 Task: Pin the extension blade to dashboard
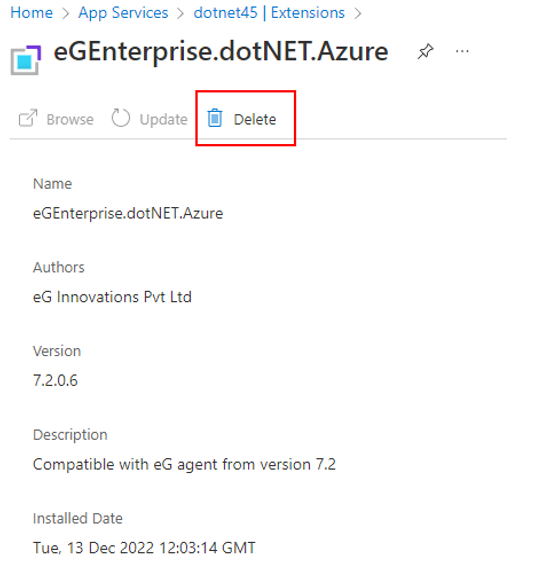coord(425,51)
